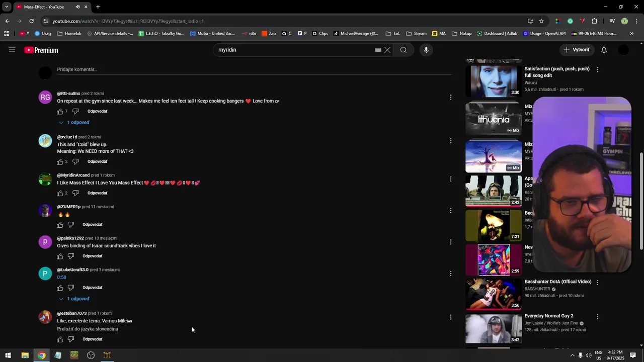
Task: Open the YouTube guide hamburger menu
Action: tap(12, 50)
